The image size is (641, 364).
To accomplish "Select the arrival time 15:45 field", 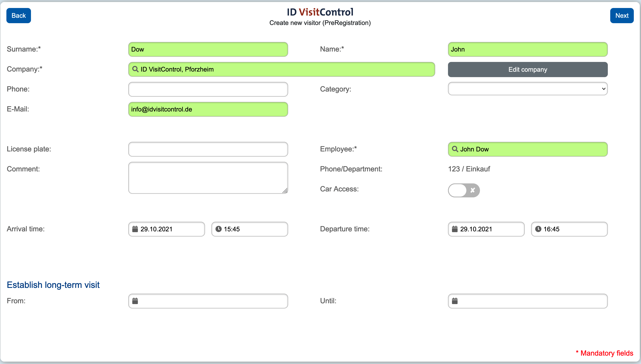I will (250, 229).
